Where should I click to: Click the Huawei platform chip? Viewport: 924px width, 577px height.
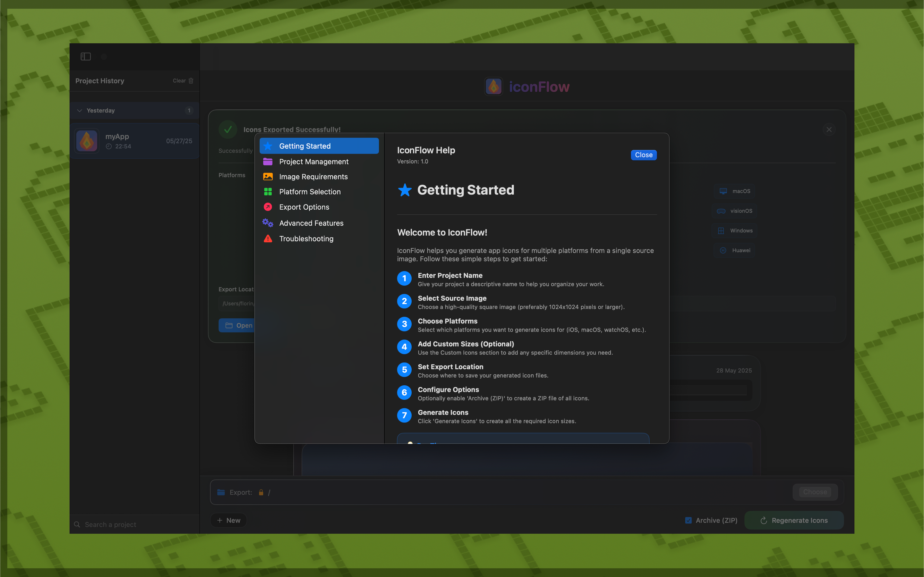(735, 250)
